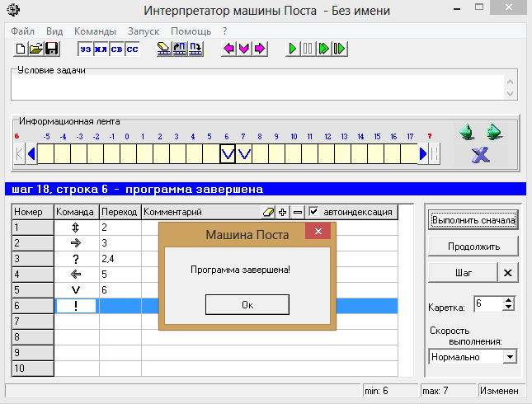Click the 'сс' toolbar icon
The image size is (532, 404).
click(132, 49)
